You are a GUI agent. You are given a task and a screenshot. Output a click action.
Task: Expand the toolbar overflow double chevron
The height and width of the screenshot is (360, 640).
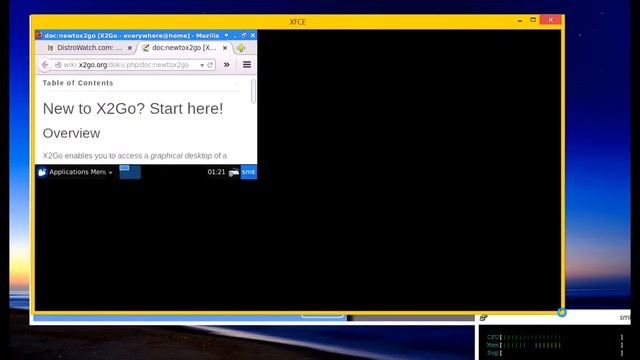pyautogui.click(x=227, y=64)
